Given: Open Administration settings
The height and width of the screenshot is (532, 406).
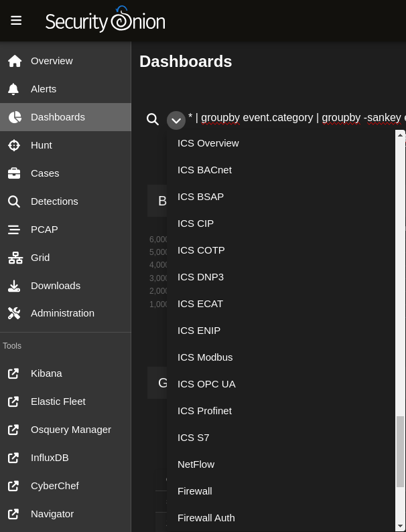Looking at the screenshot, I should pyautogui.click(x=66, y=313).
